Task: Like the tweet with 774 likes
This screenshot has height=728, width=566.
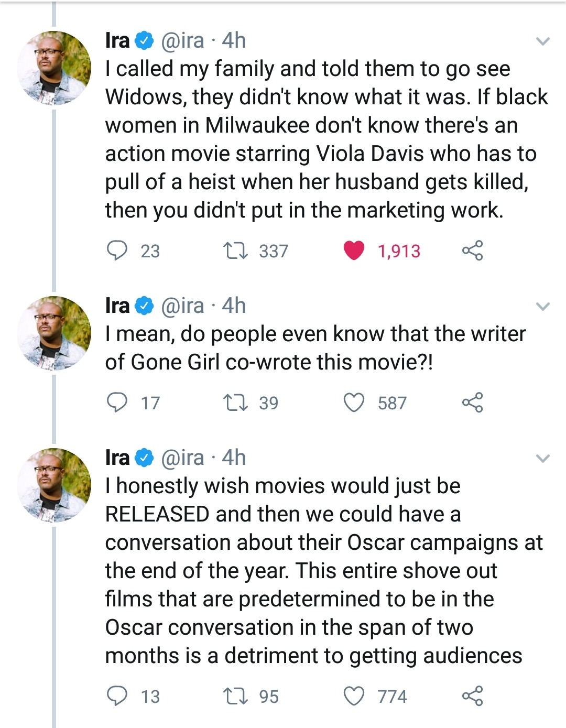Action: [354, 696]
